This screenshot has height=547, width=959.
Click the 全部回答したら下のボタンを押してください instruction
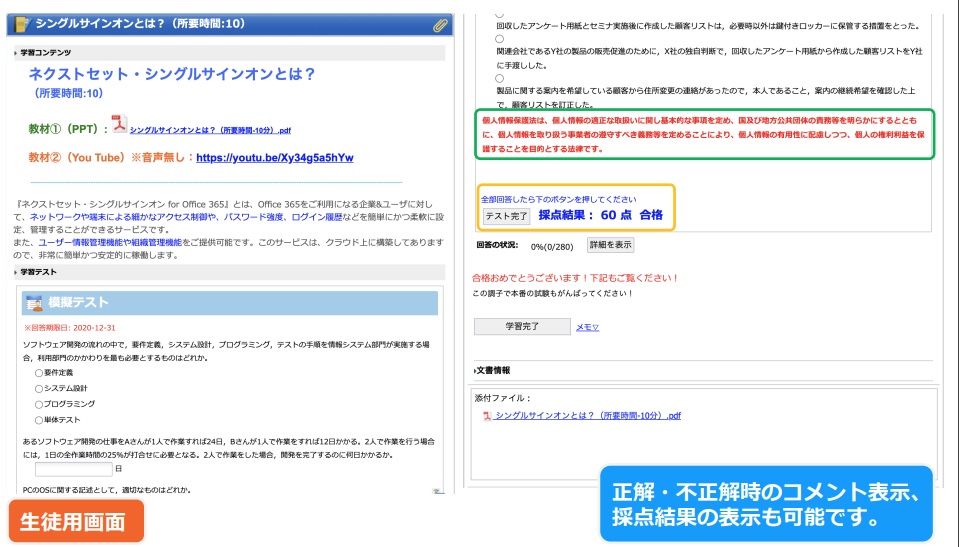tap(558, 199)
